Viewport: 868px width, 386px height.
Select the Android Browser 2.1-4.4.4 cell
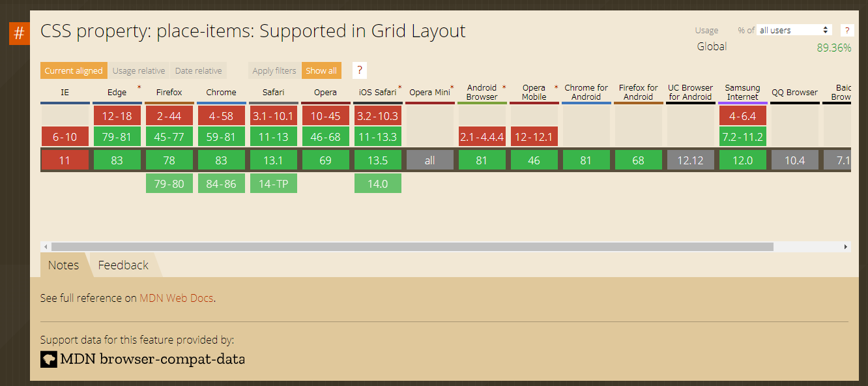tap(482, 137)
